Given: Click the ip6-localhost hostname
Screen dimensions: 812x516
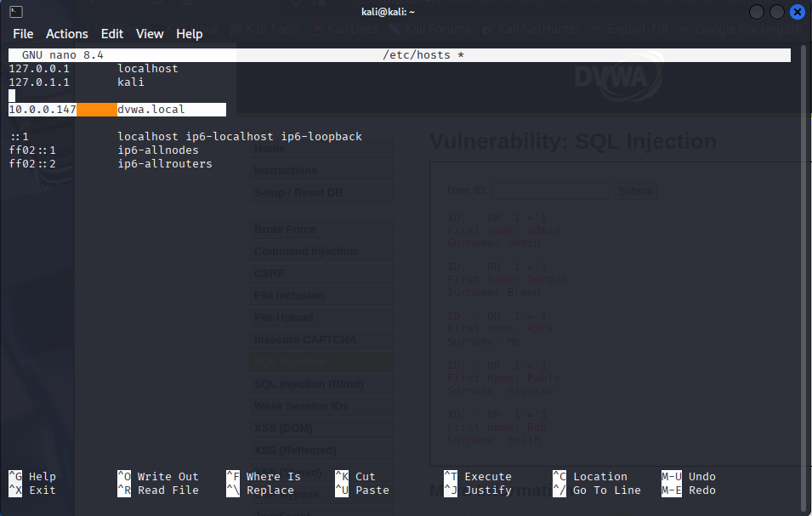Looking at the screenshot, I should (230, 137).
